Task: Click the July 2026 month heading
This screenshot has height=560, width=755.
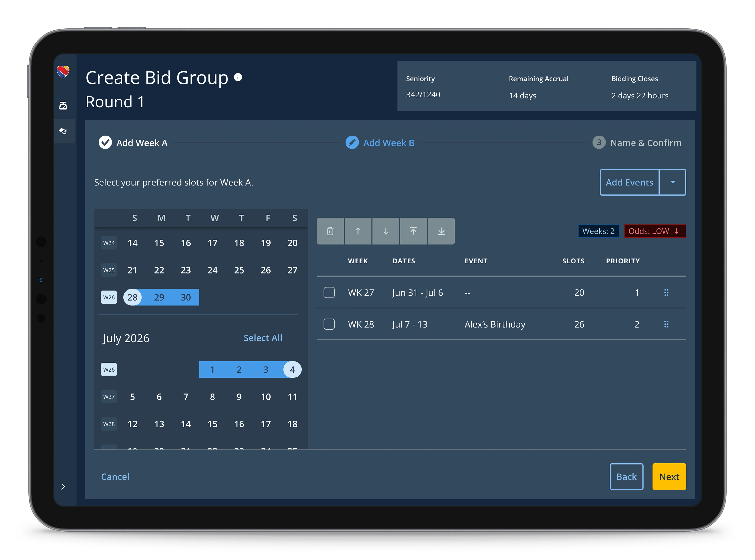Action: point(126,338)
